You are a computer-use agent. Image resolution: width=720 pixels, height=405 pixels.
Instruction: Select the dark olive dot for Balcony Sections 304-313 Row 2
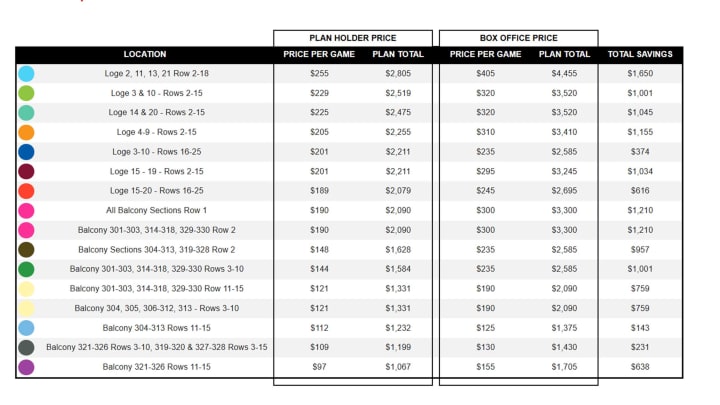pos(26,249)
